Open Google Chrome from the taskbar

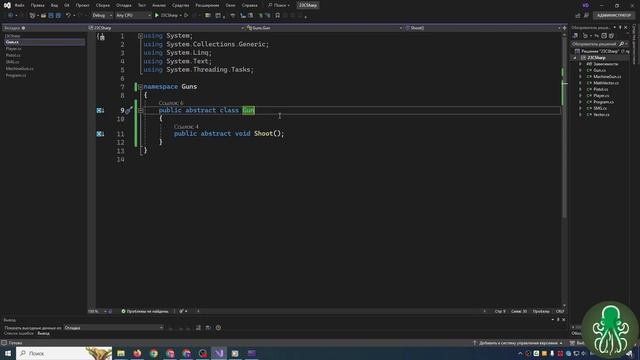[x=154, y=353]
